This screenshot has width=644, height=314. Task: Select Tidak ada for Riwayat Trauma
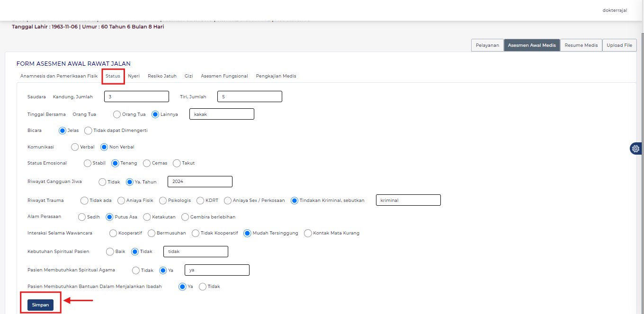[84, 201]
